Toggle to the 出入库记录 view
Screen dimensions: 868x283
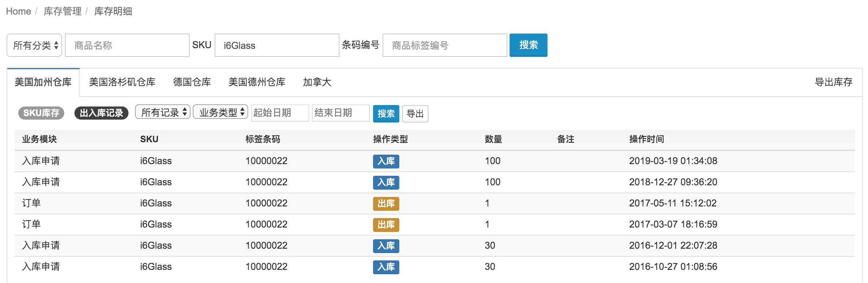point(101,113)
